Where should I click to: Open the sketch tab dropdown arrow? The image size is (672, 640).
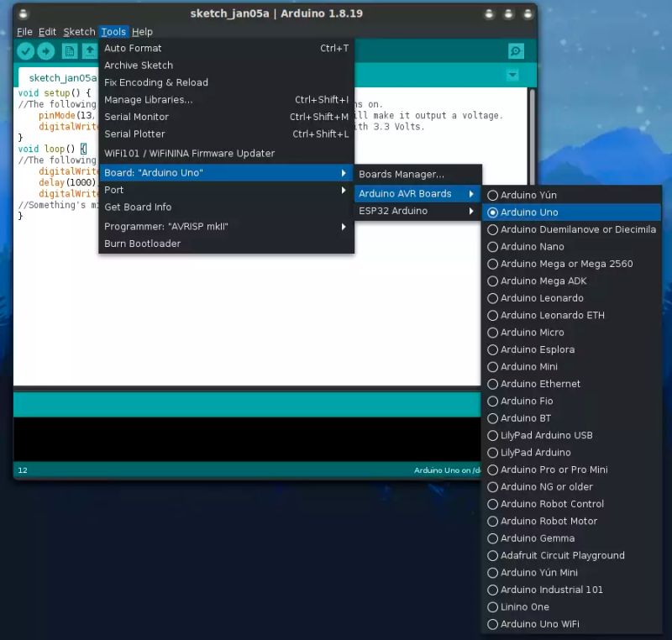(512, 76)
